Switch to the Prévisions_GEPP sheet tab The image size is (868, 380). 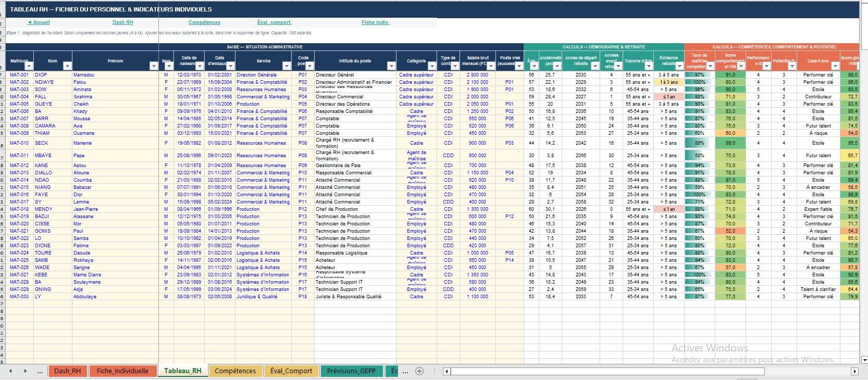(x=351, y=371)
